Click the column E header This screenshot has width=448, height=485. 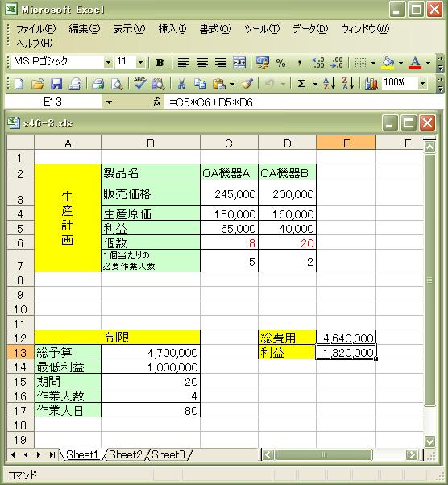coord(346,143)
